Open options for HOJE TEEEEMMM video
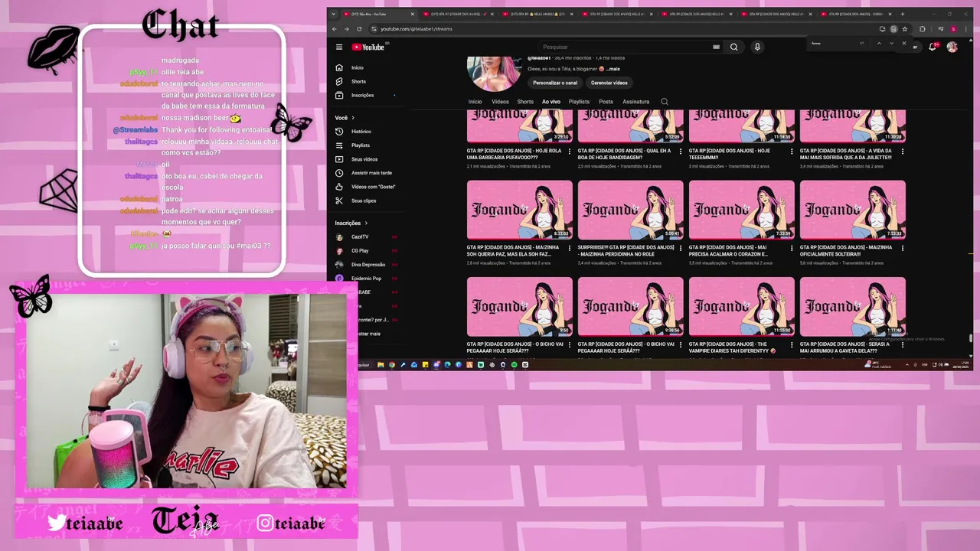 (x=791, y=152)
